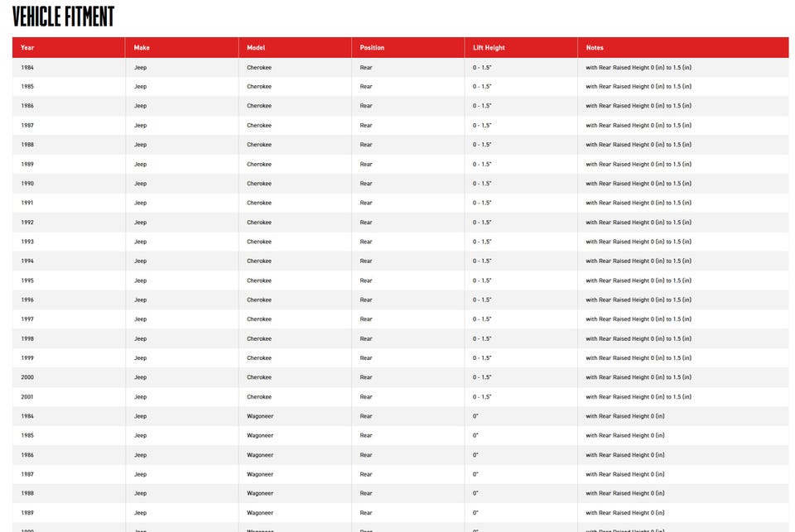Click the Make column header
The height and width of the screenshot is (532, 795).
tap(181, 48)
